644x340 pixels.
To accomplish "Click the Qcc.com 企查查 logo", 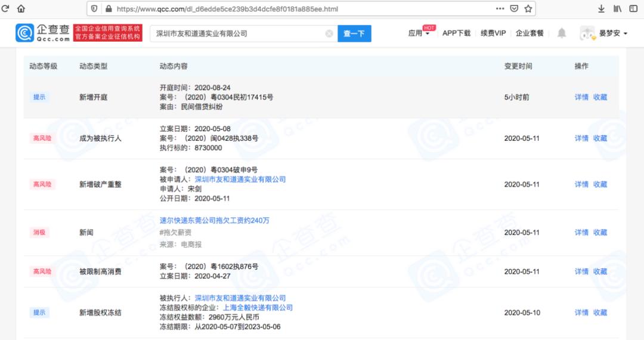I will 43,33.
